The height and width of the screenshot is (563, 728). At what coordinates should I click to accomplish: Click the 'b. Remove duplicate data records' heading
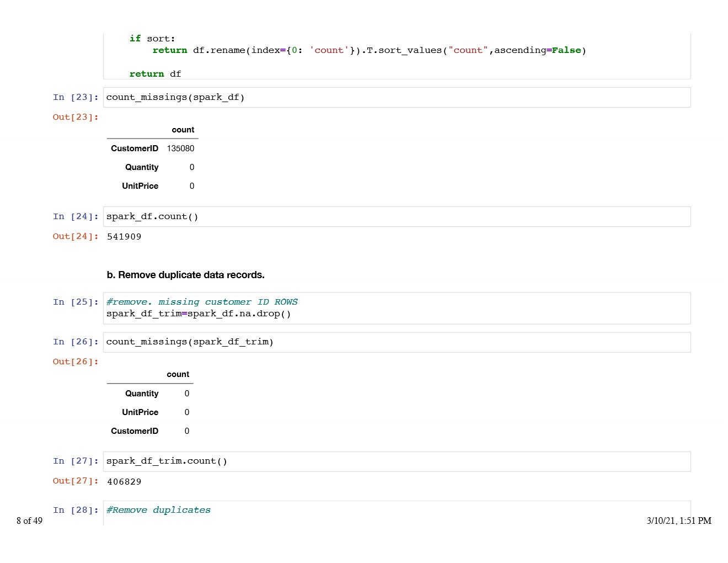pyautogui.click(x=186, y=275)
